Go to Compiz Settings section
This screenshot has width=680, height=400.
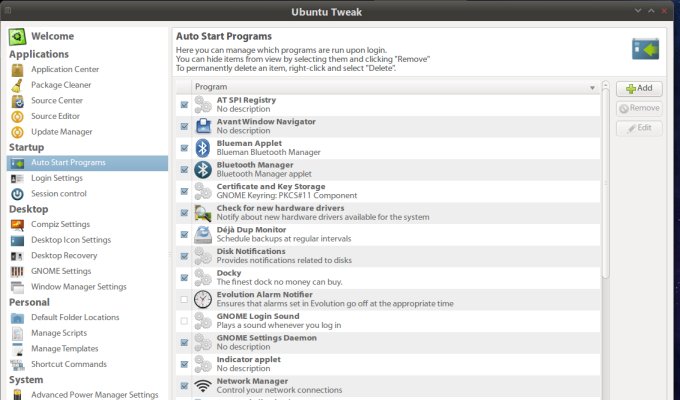60,224
